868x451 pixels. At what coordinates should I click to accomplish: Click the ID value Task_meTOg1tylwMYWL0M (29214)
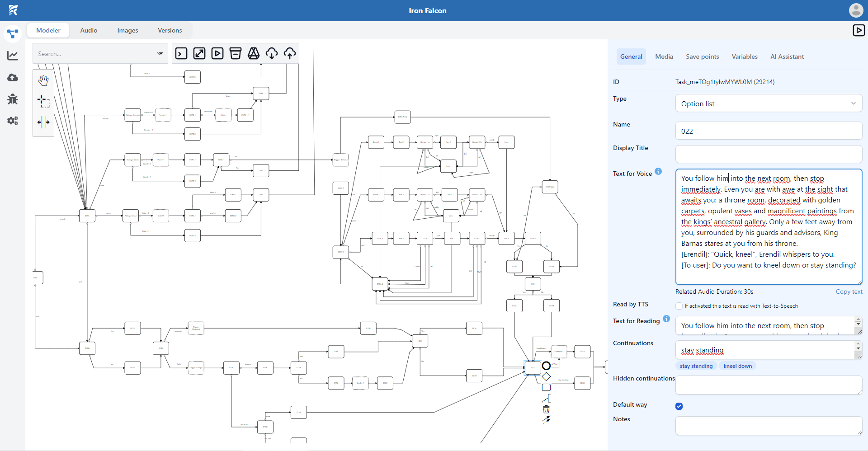[x=725, y=82]
